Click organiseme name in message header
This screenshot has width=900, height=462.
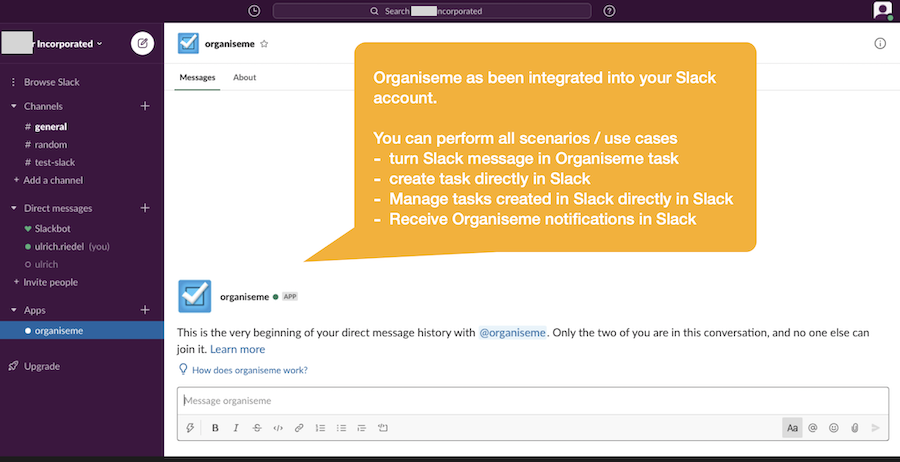coord(245,297)
